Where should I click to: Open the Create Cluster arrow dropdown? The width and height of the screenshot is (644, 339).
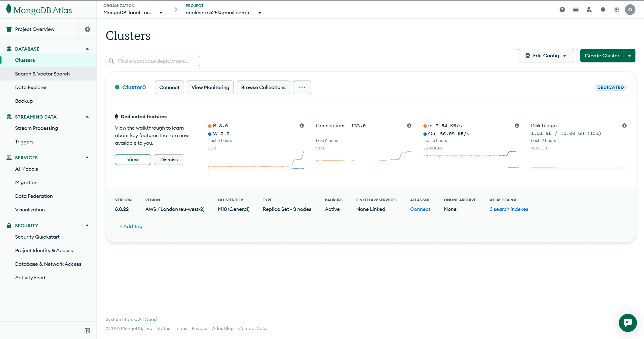[x=629, y=56]
